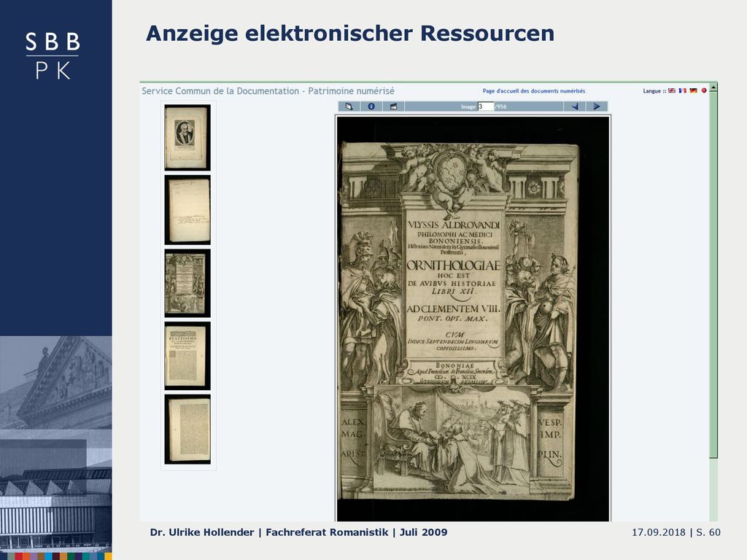This screenshot has width=747, height=560.
Task: Click the "Anzeige elektronischer Ressourcen" slide title
Action: 350,34
